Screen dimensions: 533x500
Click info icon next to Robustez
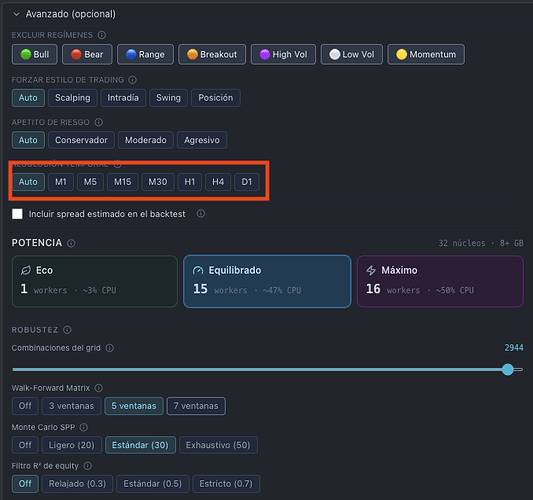[67, 330]
